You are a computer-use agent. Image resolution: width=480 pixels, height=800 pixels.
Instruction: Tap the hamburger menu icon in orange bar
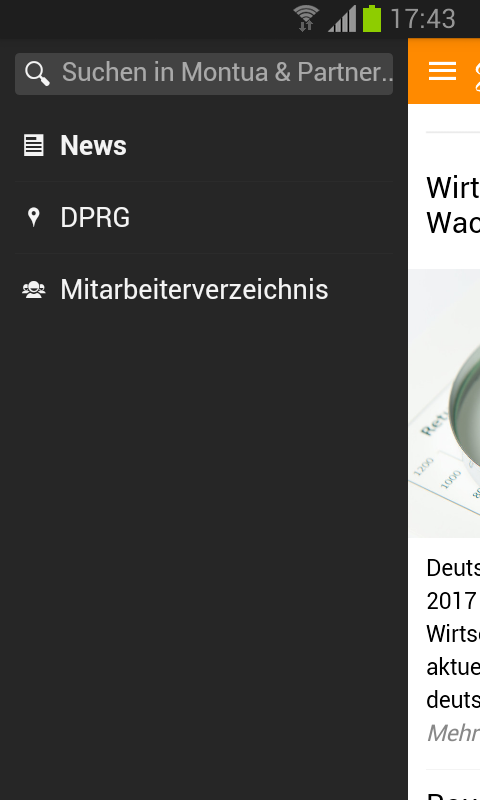coord(442,71)
